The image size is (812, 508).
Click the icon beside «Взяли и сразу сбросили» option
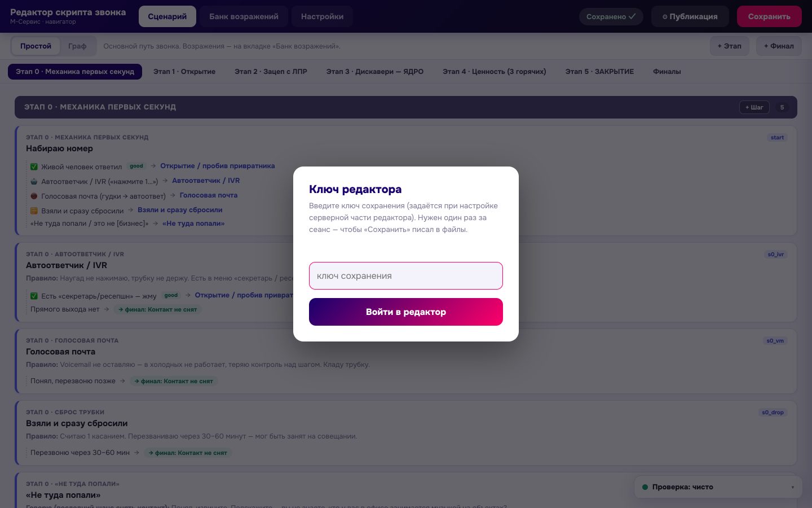click(34, 211)
